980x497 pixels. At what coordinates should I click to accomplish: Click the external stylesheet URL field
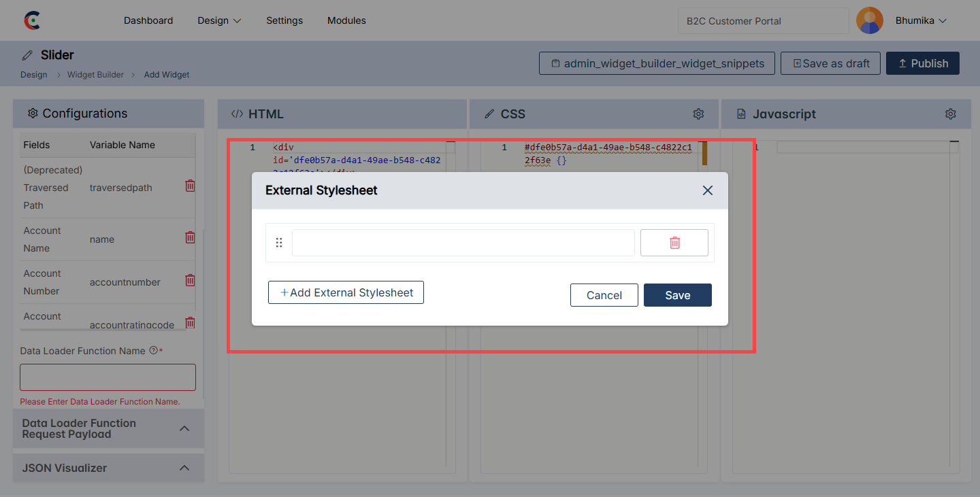[x=463, y=243]
